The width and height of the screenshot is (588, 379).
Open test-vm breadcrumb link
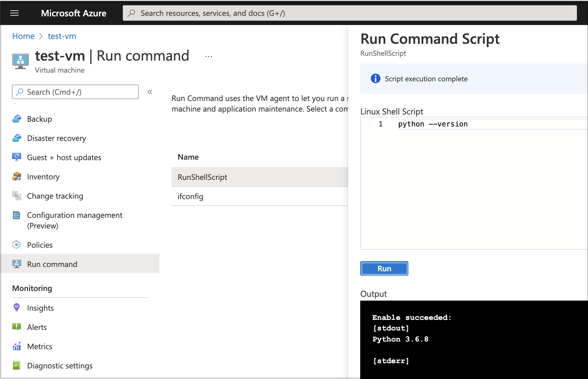pyautogui.click(x=62, y=36)
